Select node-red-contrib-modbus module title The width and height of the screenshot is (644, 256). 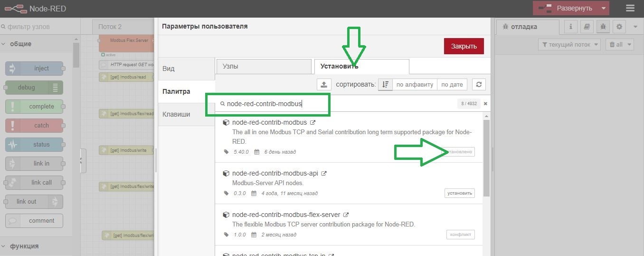(x=269, y=122)
